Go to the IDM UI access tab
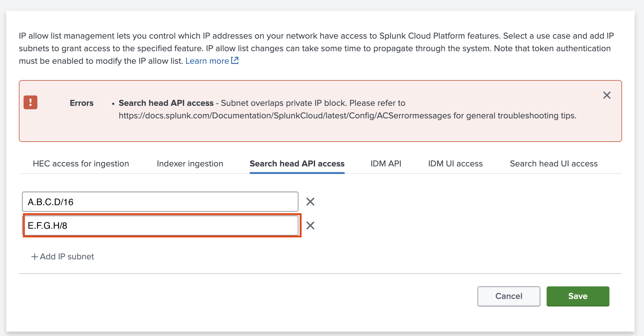Screen dimensions: 644x336 tap(455, 164)
